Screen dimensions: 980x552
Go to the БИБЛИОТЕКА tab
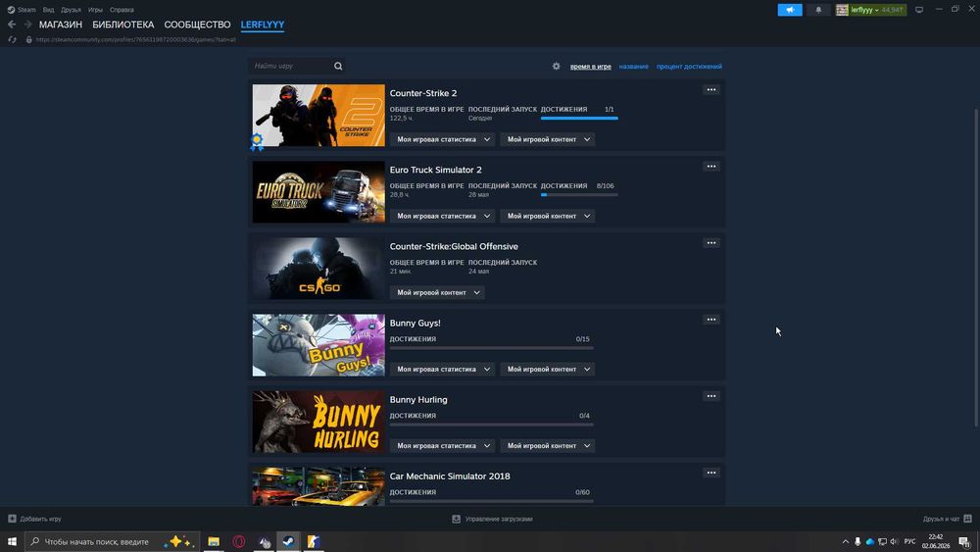pos(123,25)
